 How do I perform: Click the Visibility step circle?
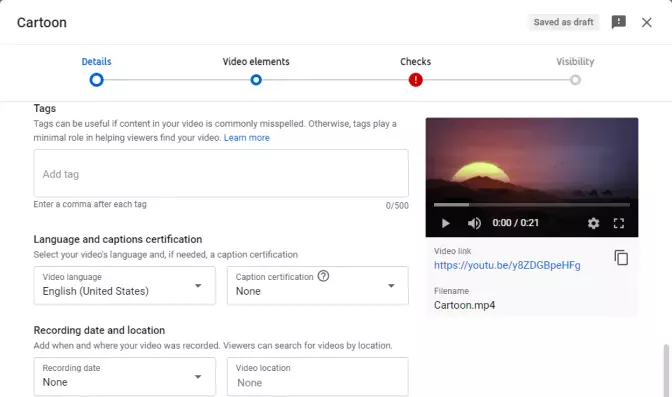point(575,80)
